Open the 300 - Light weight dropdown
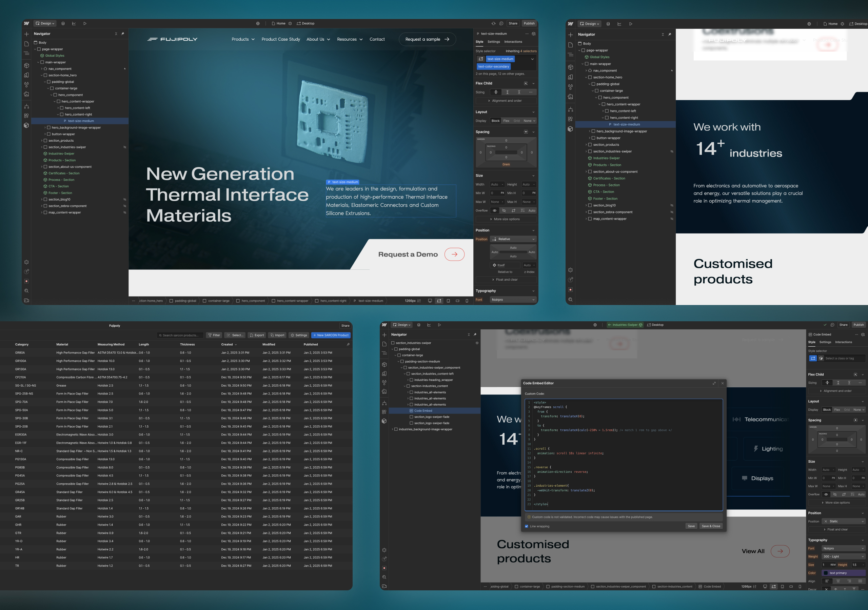 tap(844, 556)
